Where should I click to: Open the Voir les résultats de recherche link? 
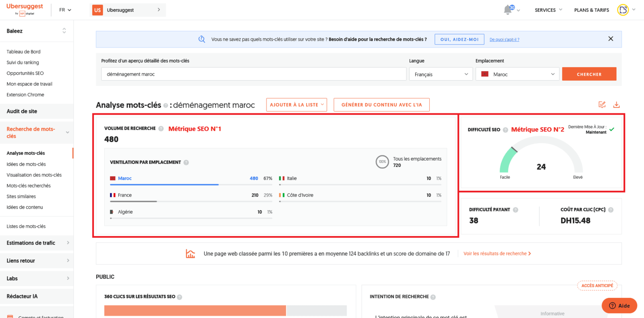coord(495,254)
